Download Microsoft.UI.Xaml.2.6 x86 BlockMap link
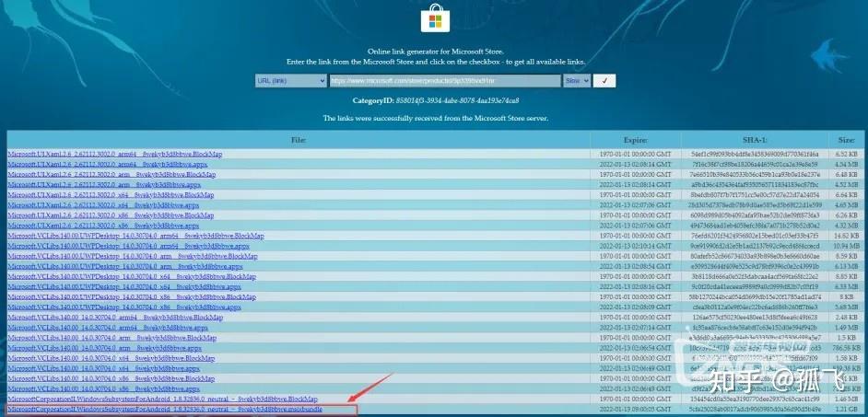This screenshot has height=417, width=868. point(111,215)
